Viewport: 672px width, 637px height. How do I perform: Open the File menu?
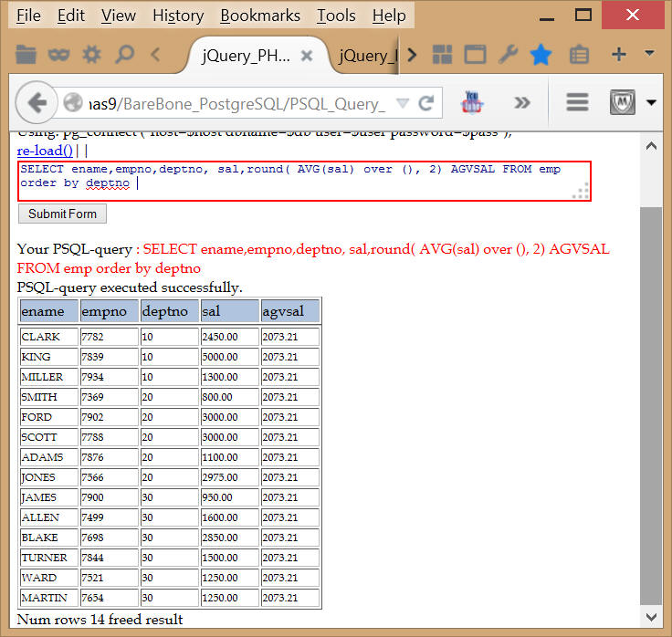coord(28,16)
